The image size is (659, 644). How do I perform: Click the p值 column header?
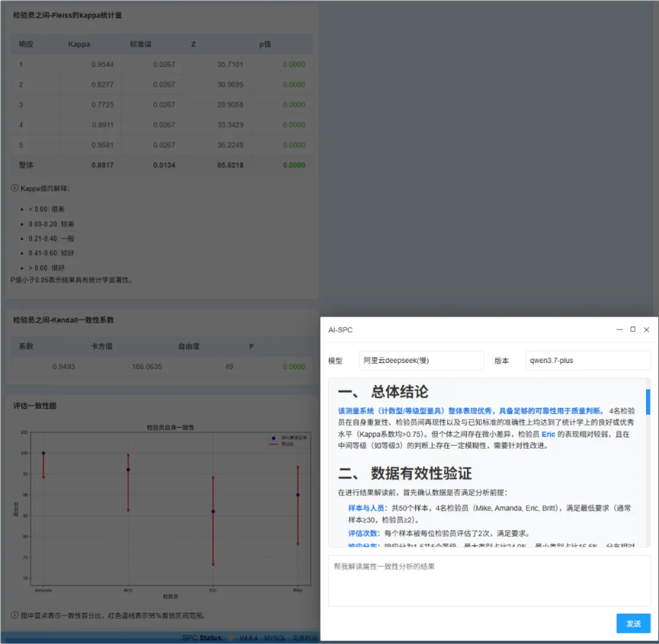265,44
